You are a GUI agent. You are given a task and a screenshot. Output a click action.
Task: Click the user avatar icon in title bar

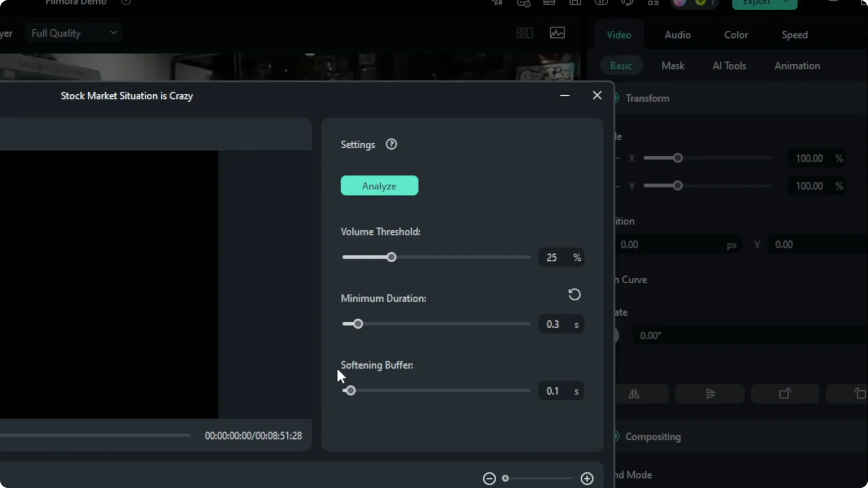click(680, 4)
